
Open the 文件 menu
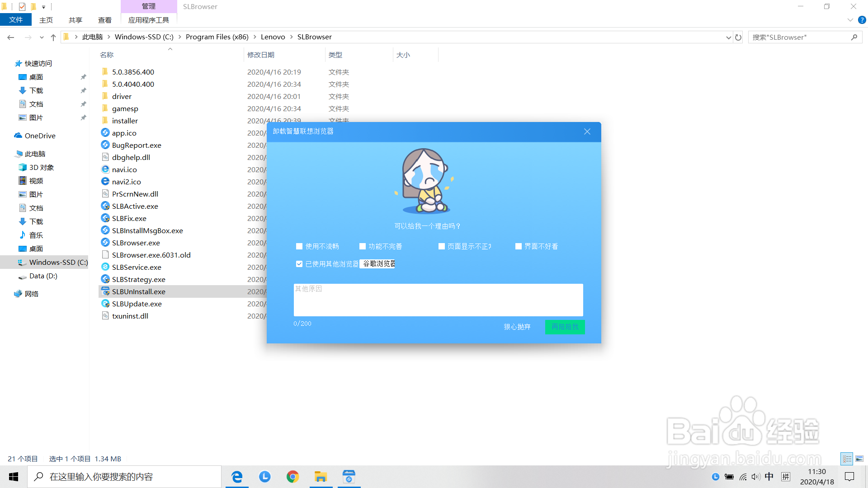coord(16,20)
